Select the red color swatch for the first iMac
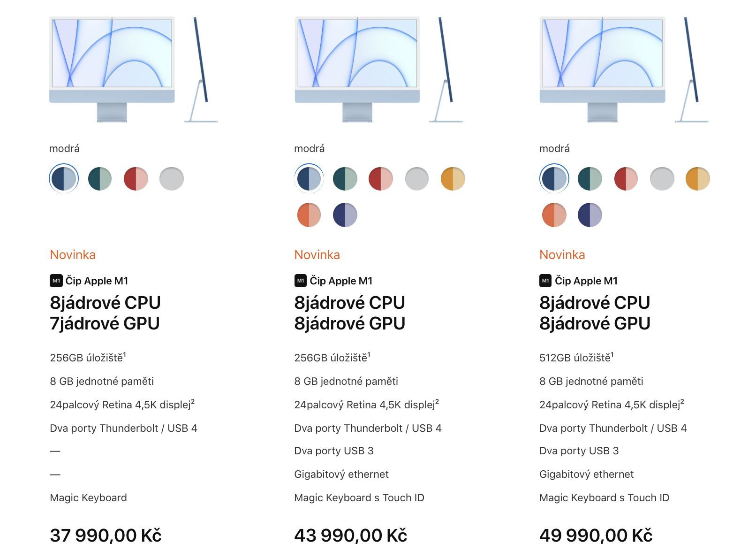Image resolution: width=756 pixels, height=551 pixels. point(136,178)
